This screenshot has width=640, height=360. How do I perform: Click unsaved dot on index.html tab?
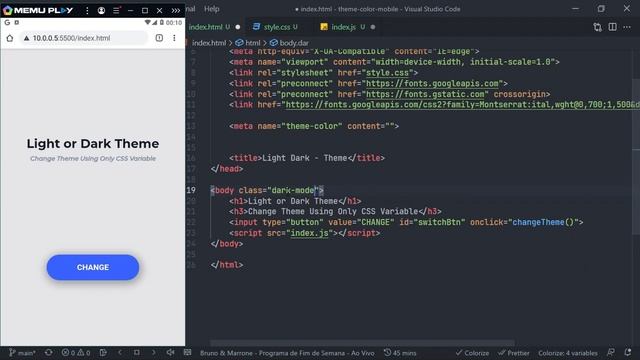238,27
